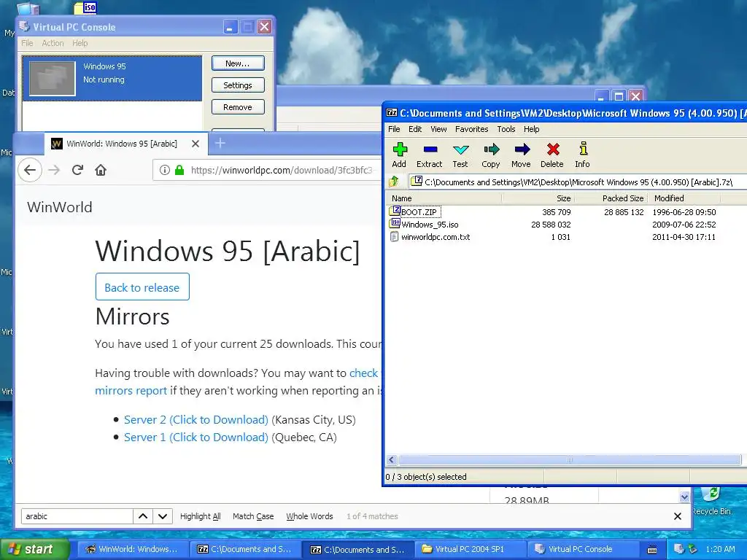Open the Favorites menu in 7-Zip
Image resolution: width=747 pixels, height=560 pixels.
point(472,129)
